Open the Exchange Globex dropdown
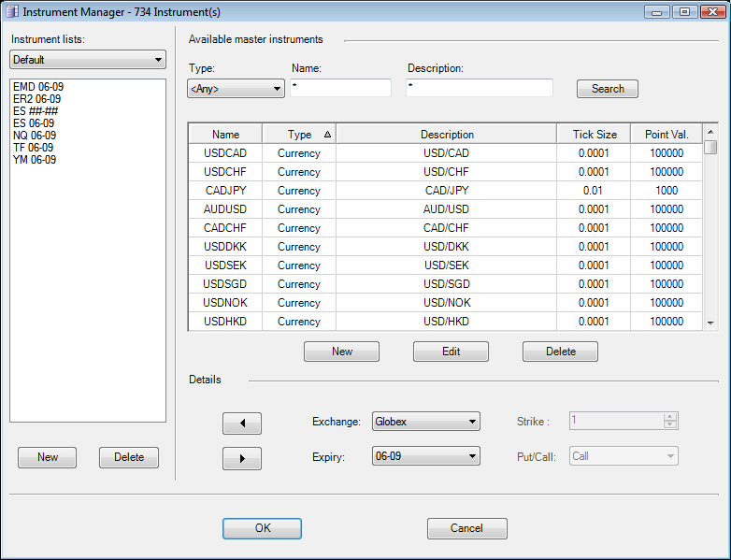731x560 pixels. [426, 422]
